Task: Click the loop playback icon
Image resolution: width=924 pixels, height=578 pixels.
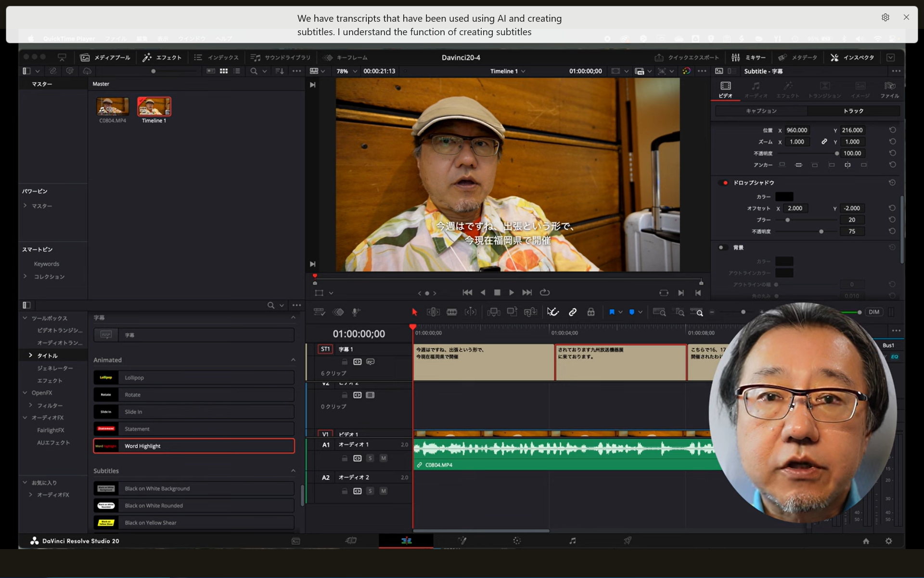Action: click(x=545, y=292)
